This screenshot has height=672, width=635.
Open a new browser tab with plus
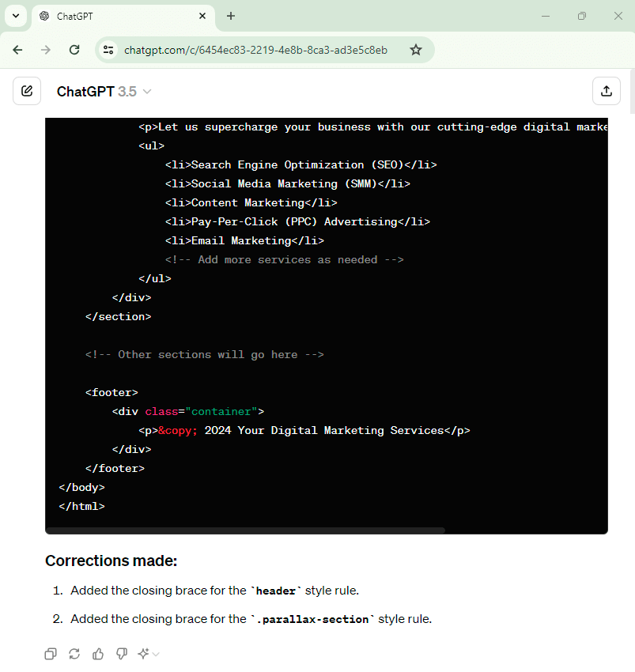coord(231,16)
